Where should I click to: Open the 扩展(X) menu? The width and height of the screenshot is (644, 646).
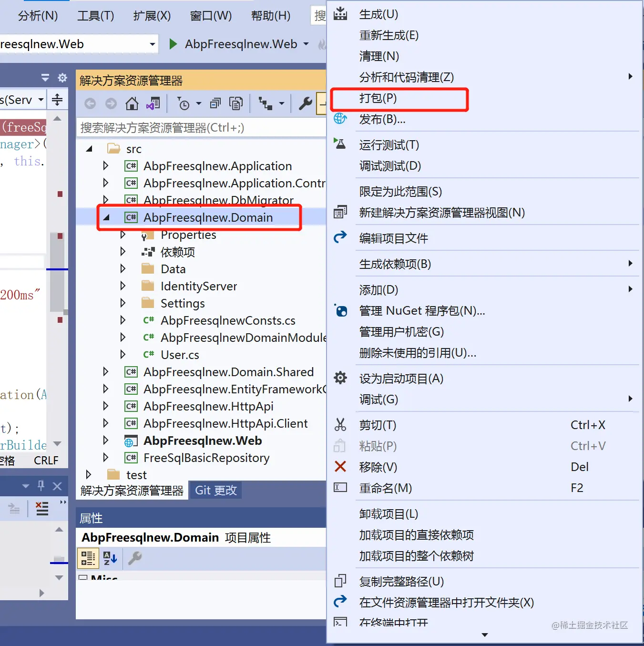pos(152,16)
